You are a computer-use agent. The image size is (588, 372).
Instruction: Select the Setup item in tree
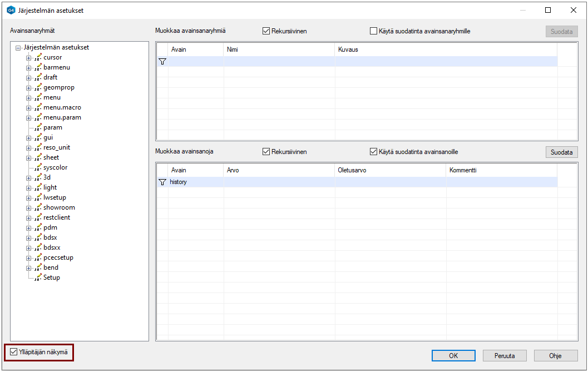coord(52,277)
